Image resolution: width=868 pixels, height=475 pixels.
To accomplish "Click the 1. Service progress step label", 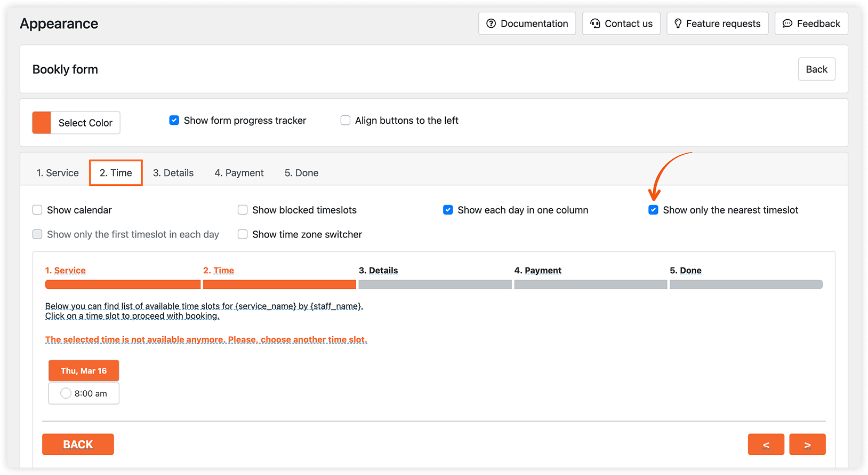I will click(x=66, y=271).
